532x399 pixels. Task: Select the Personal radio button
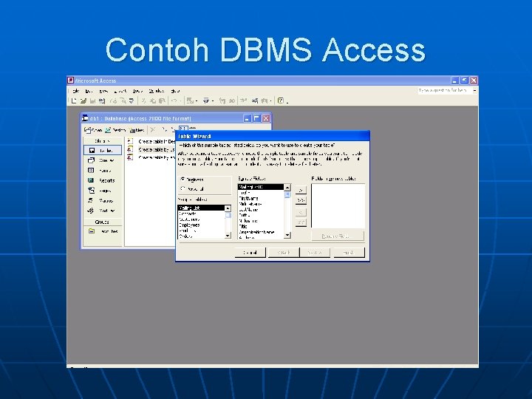pyautogui.click(x=192, y=189)
